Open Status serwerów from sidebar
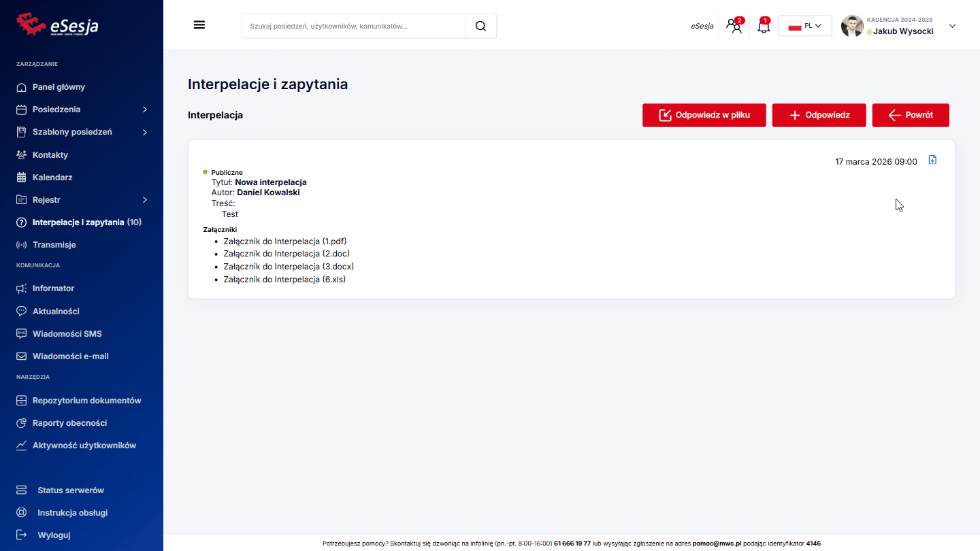The height and width of the screenshot is (551, 980). (x=70, y=490)
